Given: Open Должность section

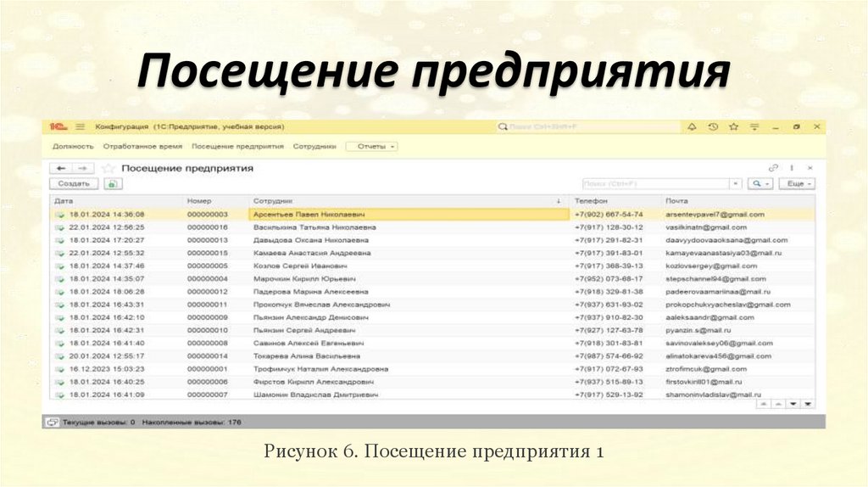Looking at the screenshot, I should [x=73, y=147].
